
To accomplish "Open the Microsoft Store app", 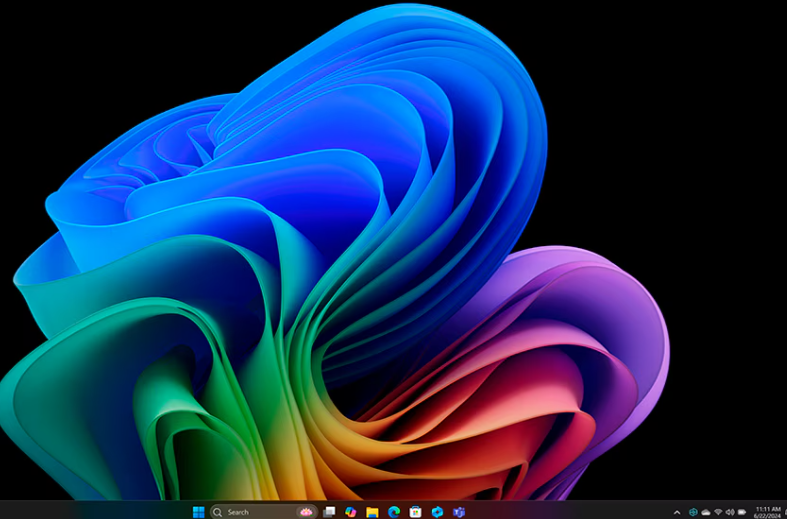I will click(415, 512).
